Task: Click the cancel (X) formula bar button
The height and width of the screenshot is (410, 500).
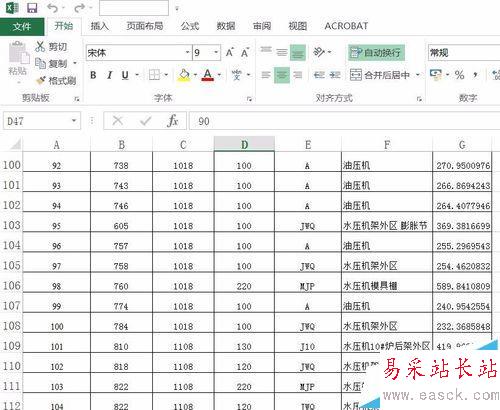Action: coord(118,121)
